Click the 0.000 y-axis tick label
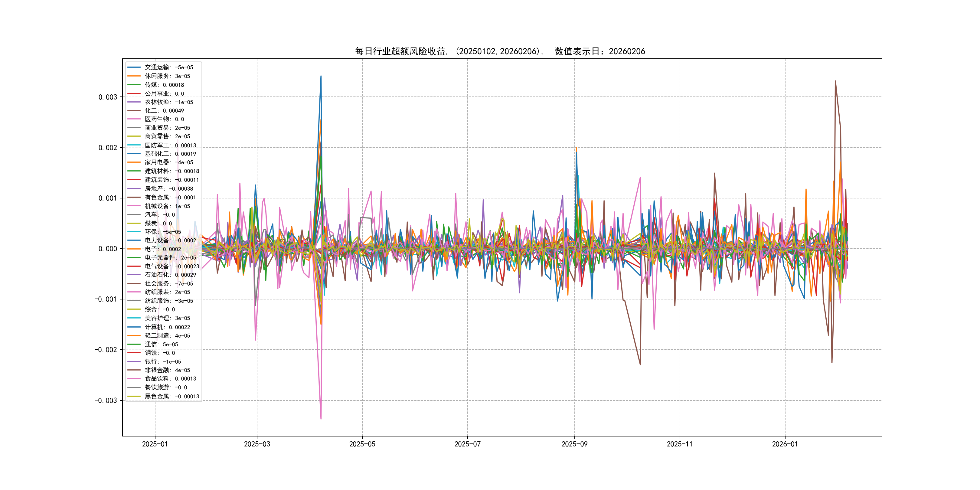 pos(108,249)
